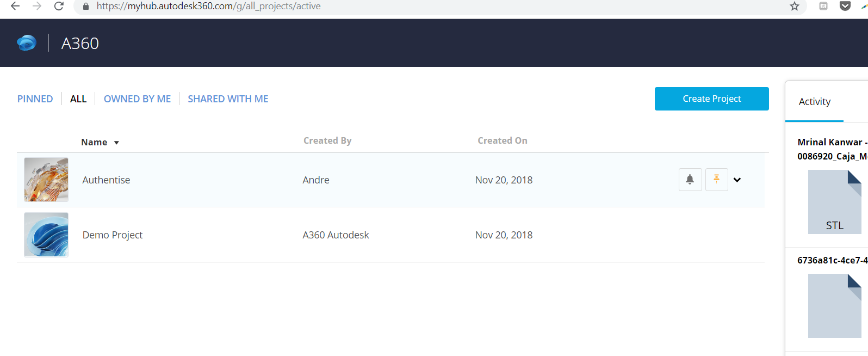Image resolution: width=868 pixels, height=356 pixels.
Task: Open the Demo Project link
Action: tap(112, 235)
